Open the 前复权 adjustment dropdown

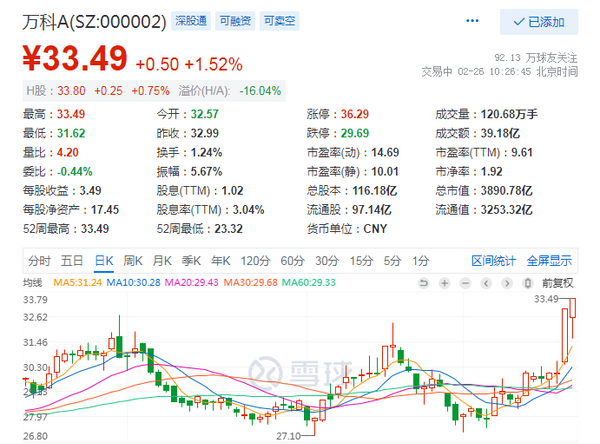[x=558, y=283]
